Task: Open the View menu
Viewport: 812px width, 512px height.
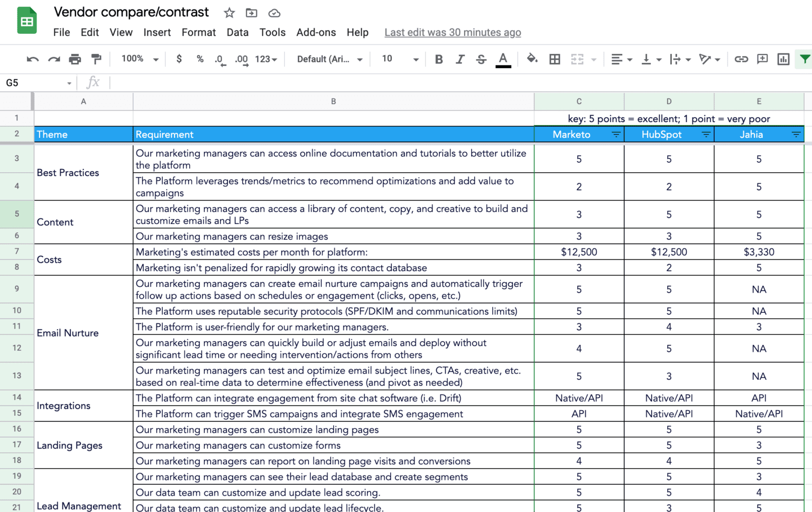Action: [x=121, y=32]
